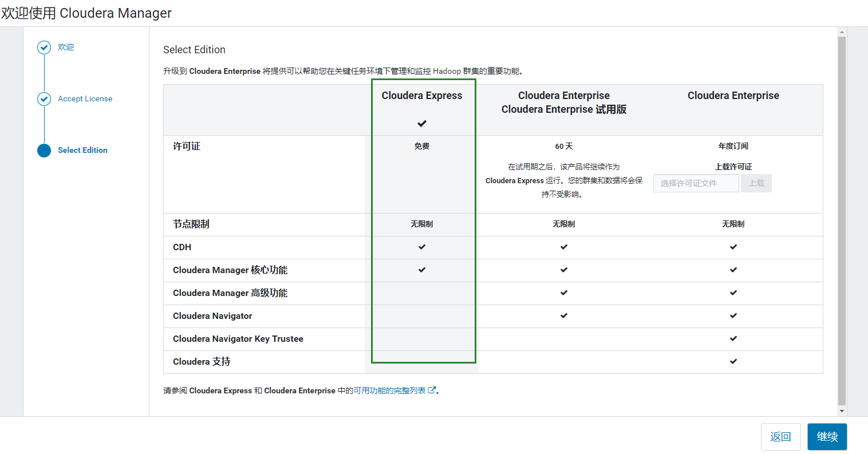Click the Cloudera Manager 核心功能 row label

[230, 270]
